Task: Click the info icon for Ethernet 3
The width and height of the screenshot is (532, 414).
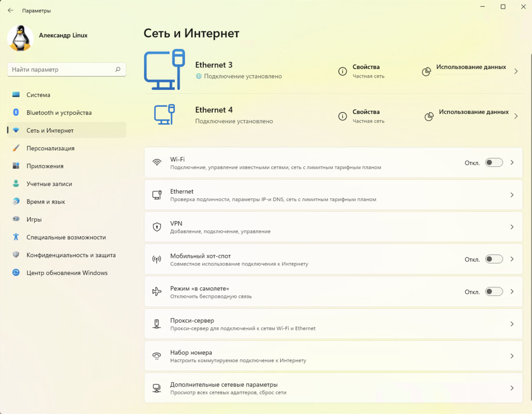Action: pyautogui.click(x=342, y=71)
